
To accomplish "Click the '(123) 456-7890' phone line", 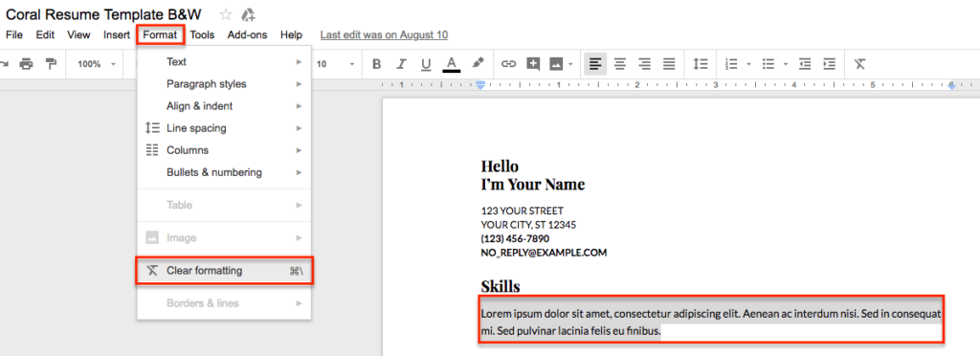I will 515,239.
